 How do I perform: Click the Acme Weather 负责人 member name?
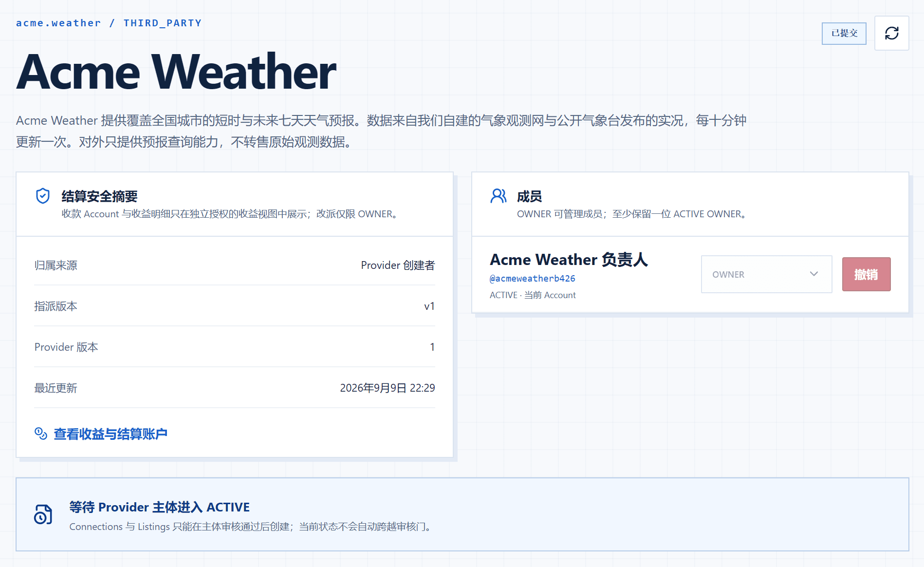pyautogui.click(x=569, y=260)
